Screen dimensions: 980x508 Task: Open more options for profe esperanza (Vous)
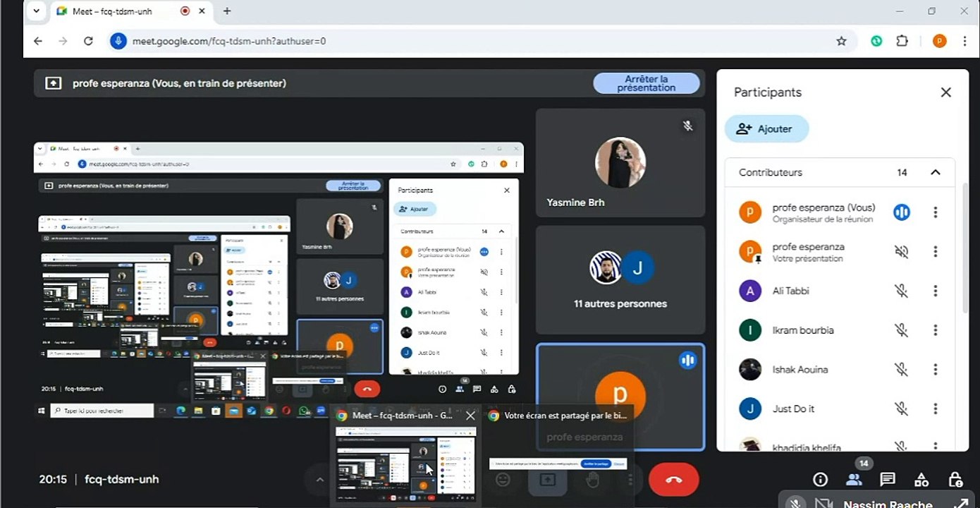(x=936, y=212)
